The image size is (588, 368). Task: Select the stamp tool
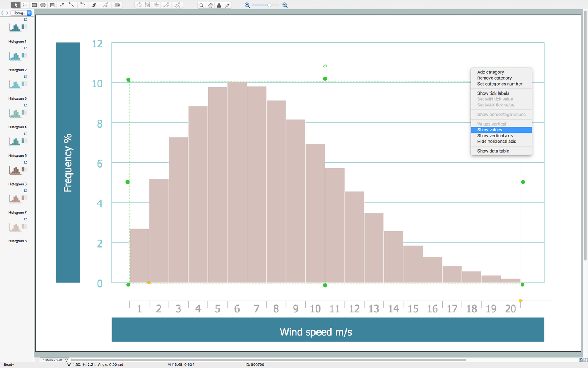219,5
